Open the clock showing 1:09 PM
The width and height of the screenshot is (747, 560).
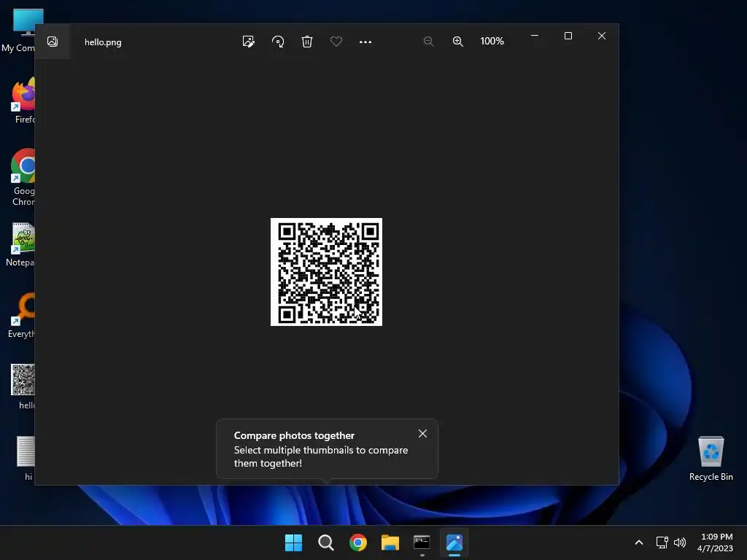(715, 542)
